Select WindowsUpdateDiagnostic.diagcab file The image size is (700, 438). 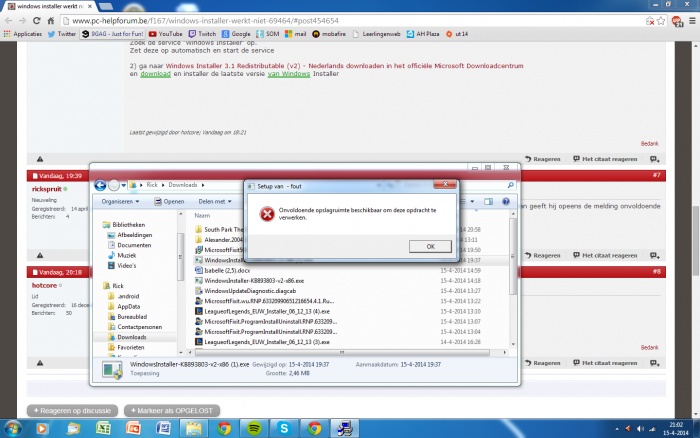(x=246, y=291)
